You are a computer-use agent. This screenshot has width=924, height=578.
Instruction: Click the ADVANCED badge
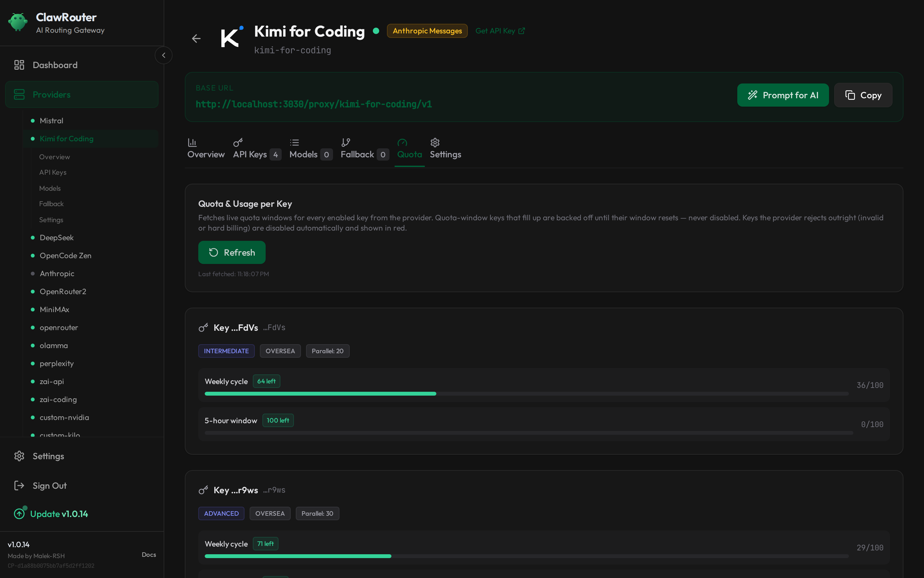click(x=221, y=513)
